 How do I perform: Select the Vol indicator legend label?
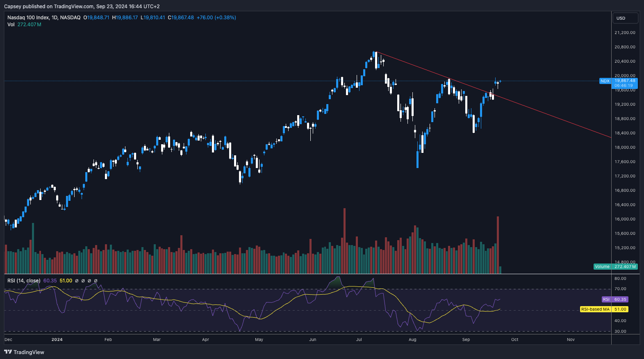click(x=11, y=25)
